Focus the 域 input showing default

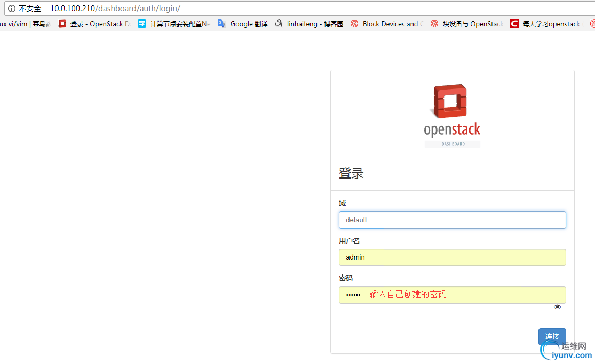click(x=453, y=220)
